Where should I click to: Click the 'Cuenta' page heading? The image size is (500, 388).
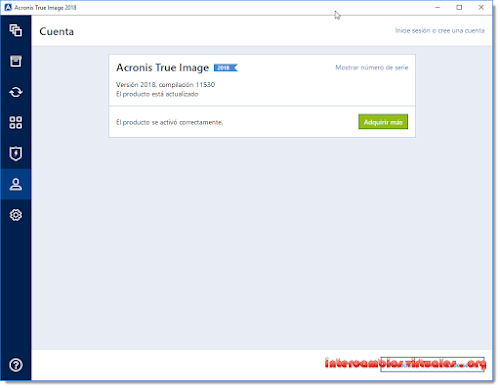click(57, 31)
